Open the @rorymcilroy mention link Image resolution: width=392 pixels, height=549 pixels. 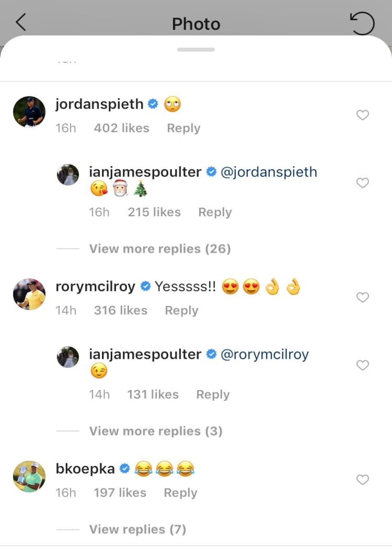point(265,354)
